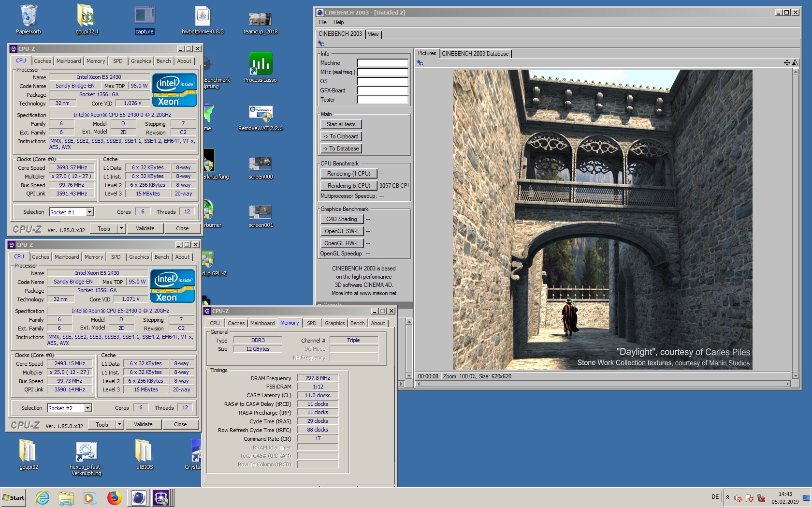The height and width of the screenshot is (508, 812).
Task: Switch to CPU-Z taskbar button
Action: pyautogui.click(x=161, y=497)
